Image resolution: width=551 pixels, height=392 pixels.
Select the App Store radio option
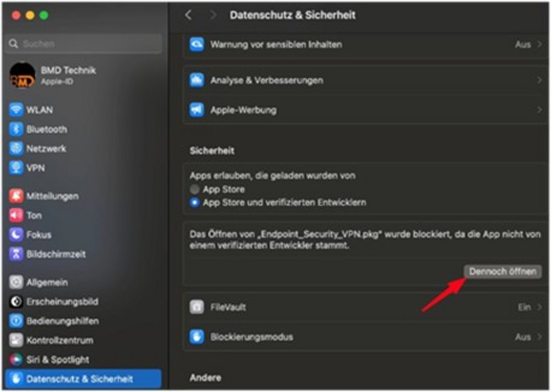point(195,189)
